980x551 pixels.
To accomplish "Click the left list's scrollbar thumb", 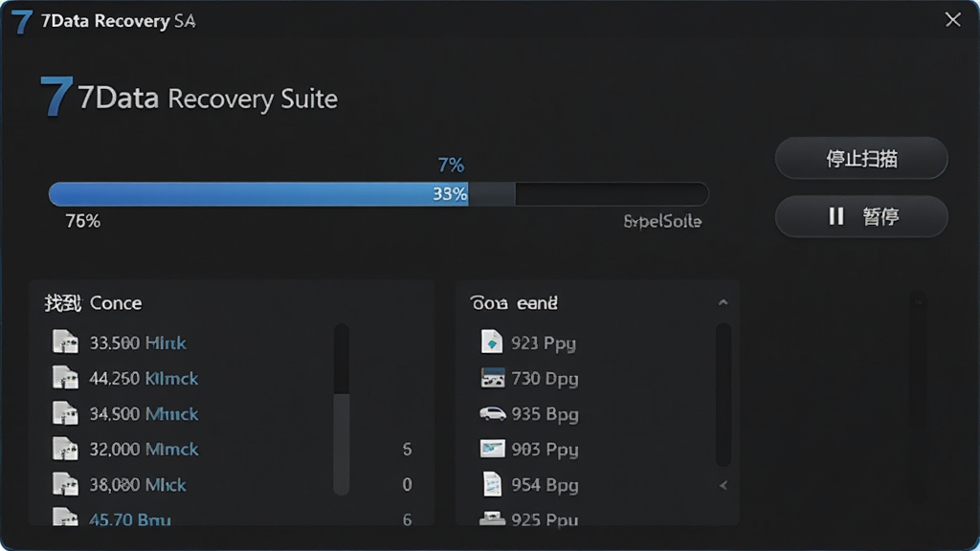I will [342, 444].
